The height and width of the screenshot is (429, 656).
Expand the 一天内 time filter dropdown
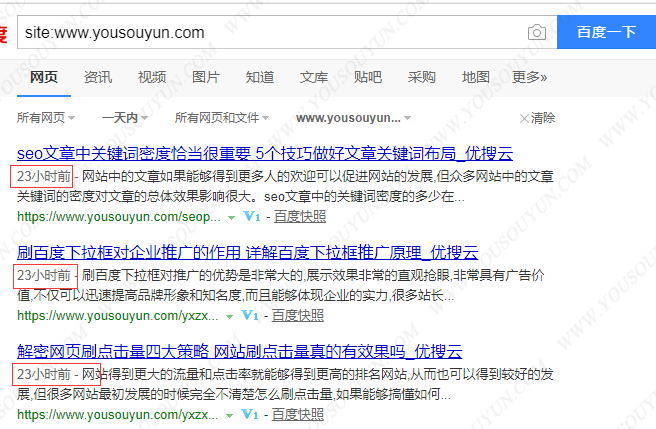point(125,118)
